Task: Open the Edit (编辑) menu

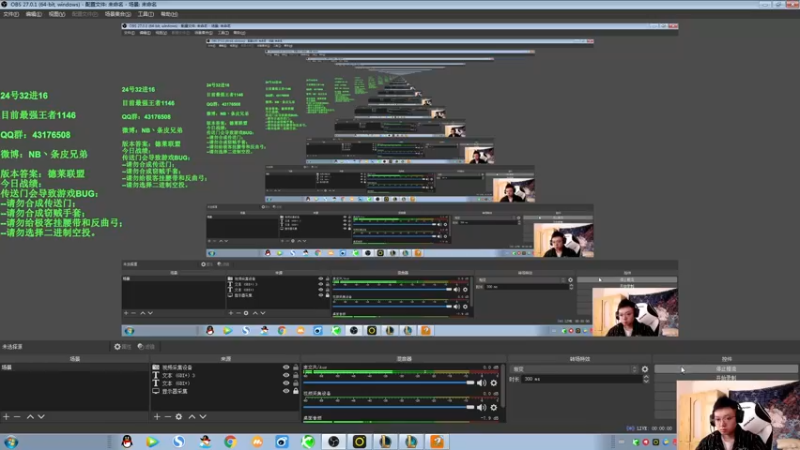Action: click(x=34, y=14)
